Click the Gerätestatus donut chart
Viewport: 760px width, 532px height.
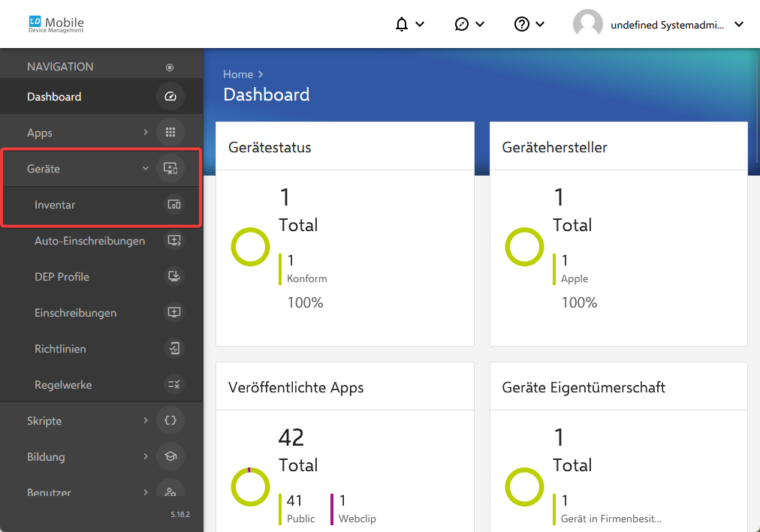(250, 247)
